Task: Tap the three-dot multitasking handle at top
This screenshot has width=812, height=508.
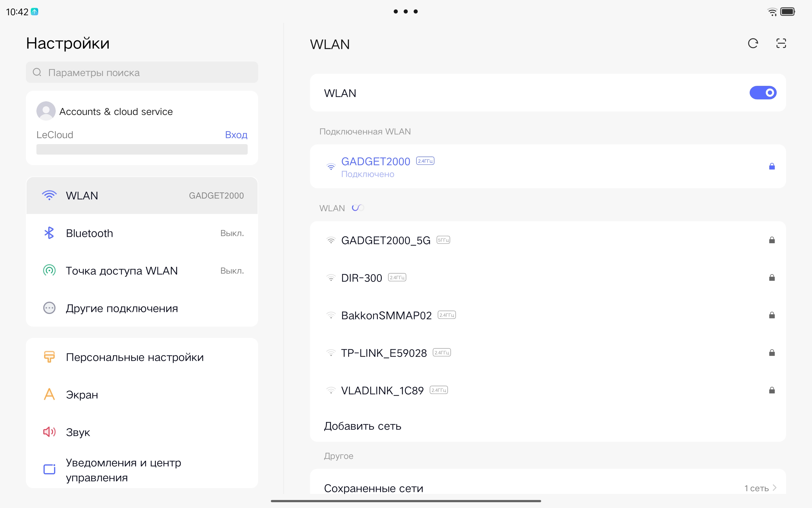Action: click(x=406, y=11)
